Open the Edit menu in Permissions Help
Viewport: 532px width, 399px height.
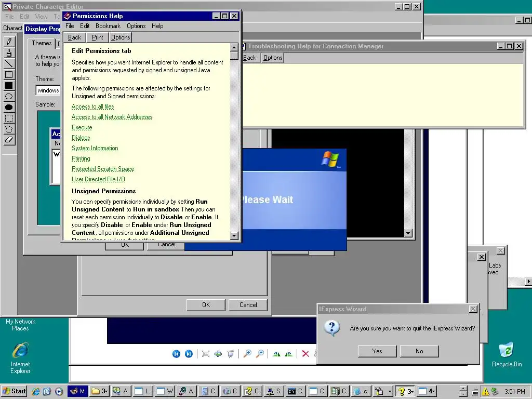(85, 26)
